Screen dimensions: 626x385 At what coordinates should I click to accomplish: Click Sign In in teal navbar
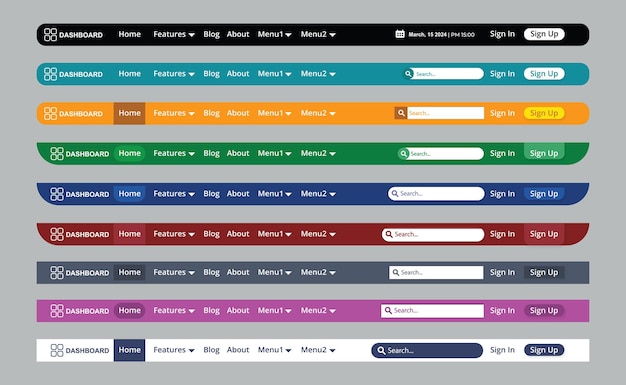[x=502, y=74]
